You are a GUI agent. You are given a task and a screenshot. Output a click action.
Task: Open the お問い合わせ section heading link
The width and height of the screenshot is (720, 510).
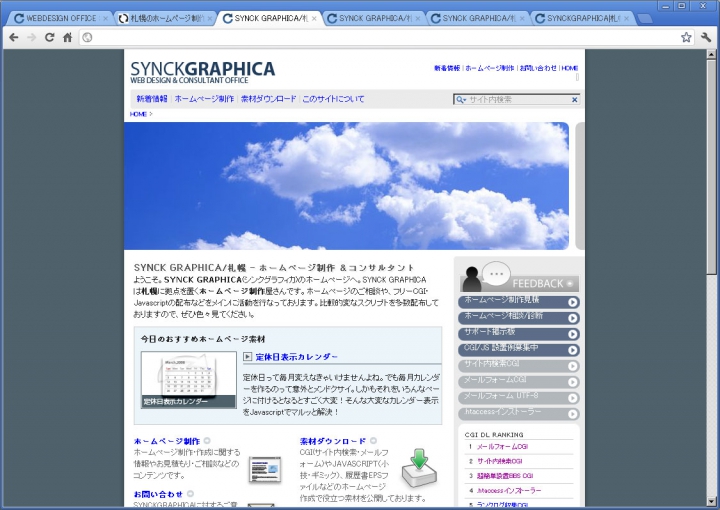tap(158, 494)
